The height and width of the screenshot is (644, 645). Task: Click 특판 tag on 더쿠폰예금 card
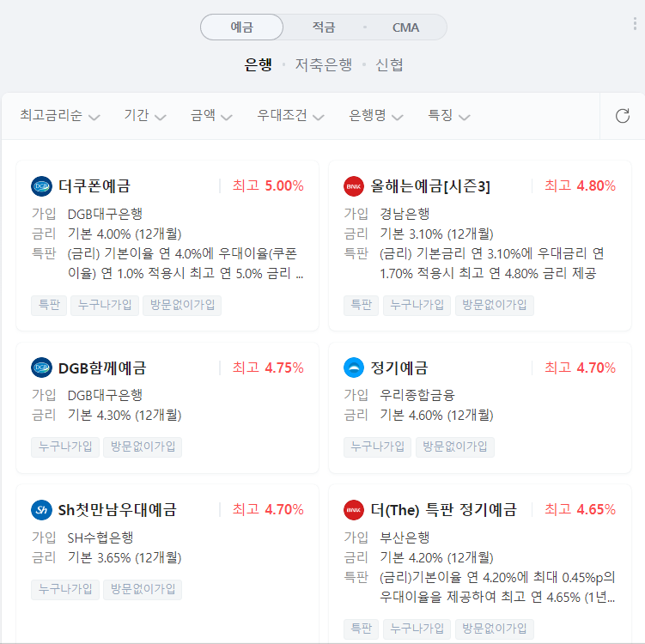[x=49, y=305]
